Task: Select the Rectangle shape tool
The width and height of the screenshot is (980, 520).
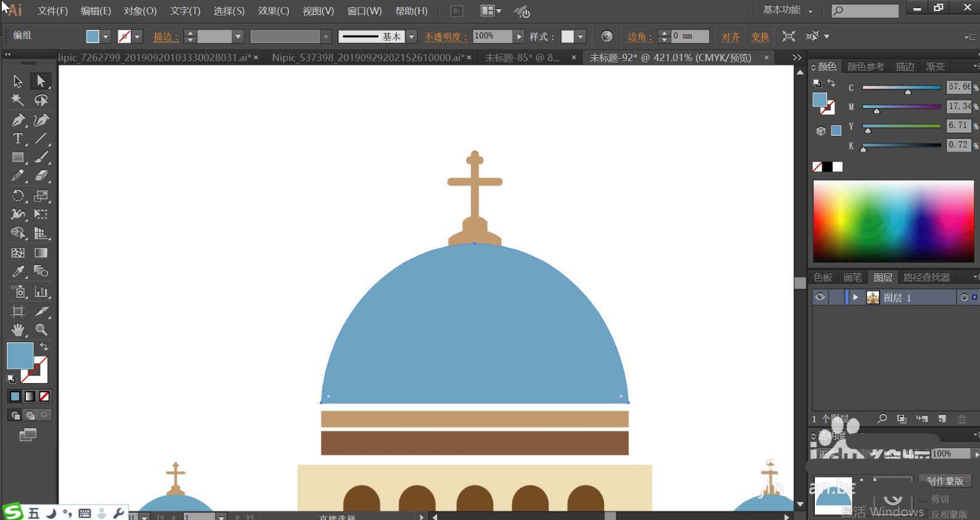Action: click(x=18, y=157)
